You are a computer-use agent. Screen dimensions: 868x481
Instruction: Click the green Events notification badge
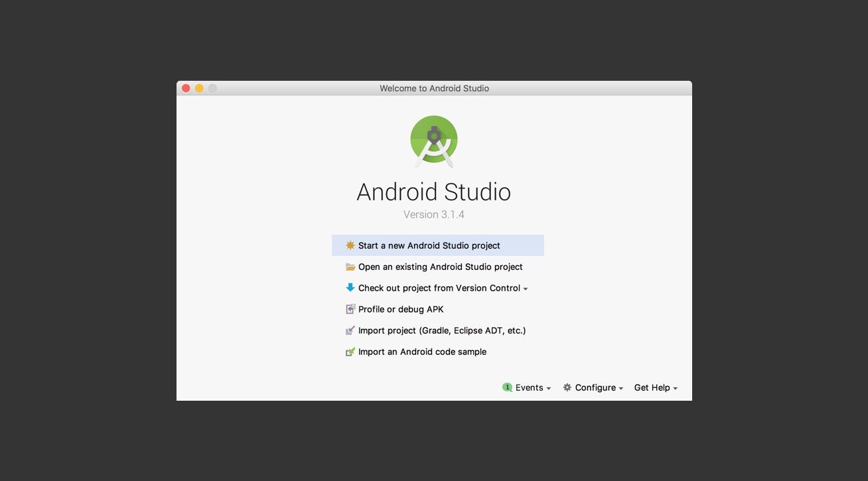click(x=507, y=387)
